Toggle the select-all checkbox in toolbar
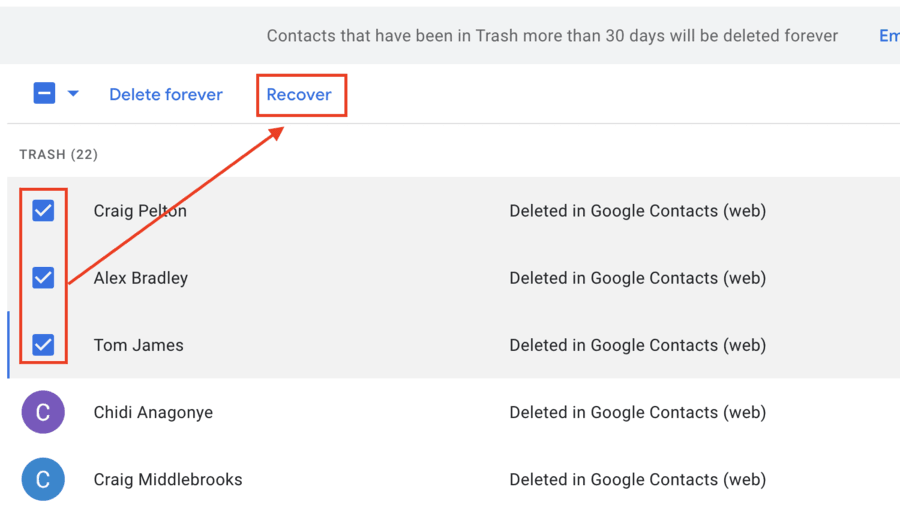 click(x=44, y=94)
